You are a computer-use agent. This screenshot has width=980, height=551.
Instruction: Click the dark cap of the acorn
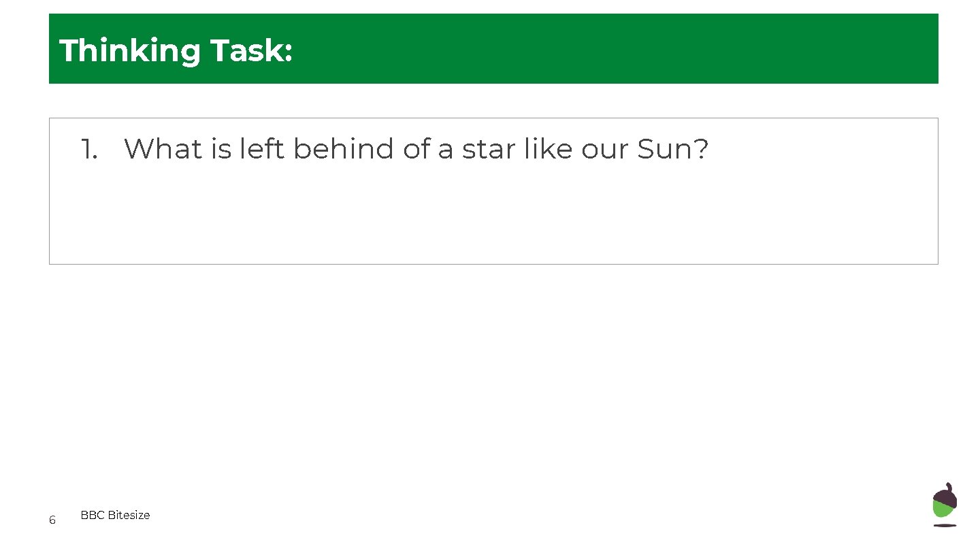coord(946,495)
